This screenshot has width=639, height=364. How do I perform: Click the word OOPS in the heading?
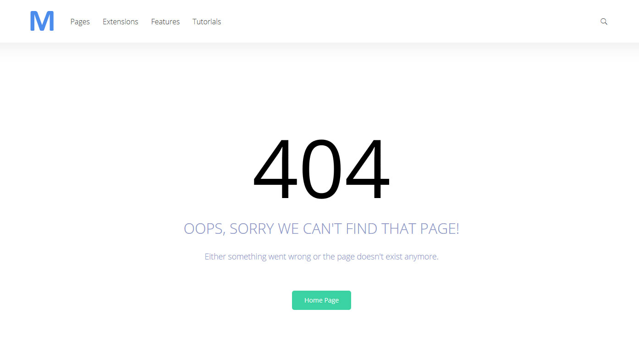click(x=204, y=228)
